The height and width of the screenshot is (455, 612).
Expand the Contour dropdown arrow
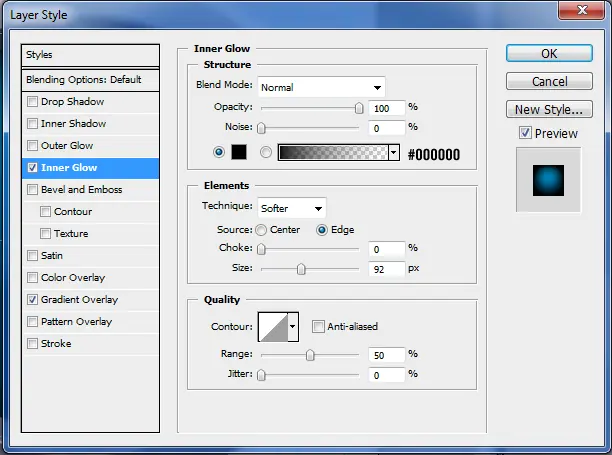(x=293, y=327)
